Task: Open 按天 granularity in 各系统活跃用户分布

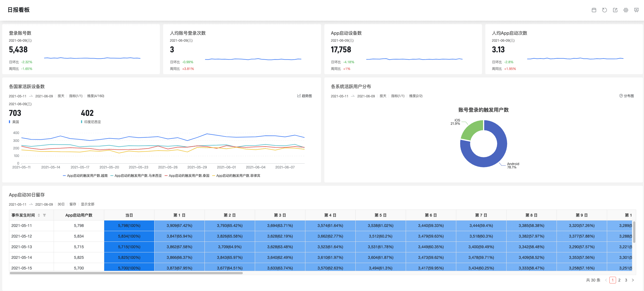Action: [383, 96]
